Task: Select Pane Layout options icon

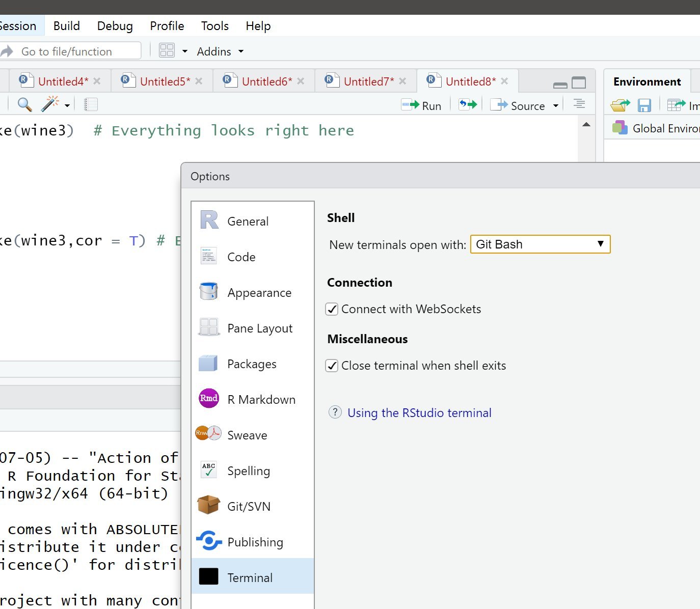Action: [209, 327]
